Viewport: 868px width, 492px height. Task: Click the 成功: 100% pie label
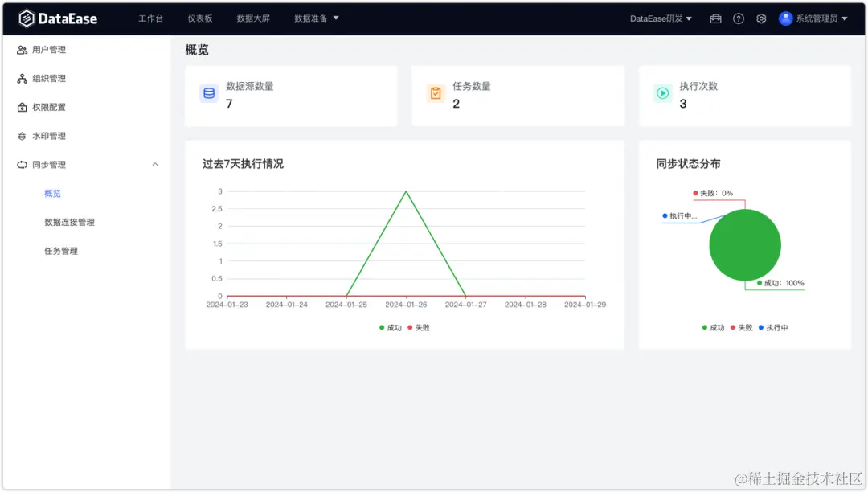point(780,283)
